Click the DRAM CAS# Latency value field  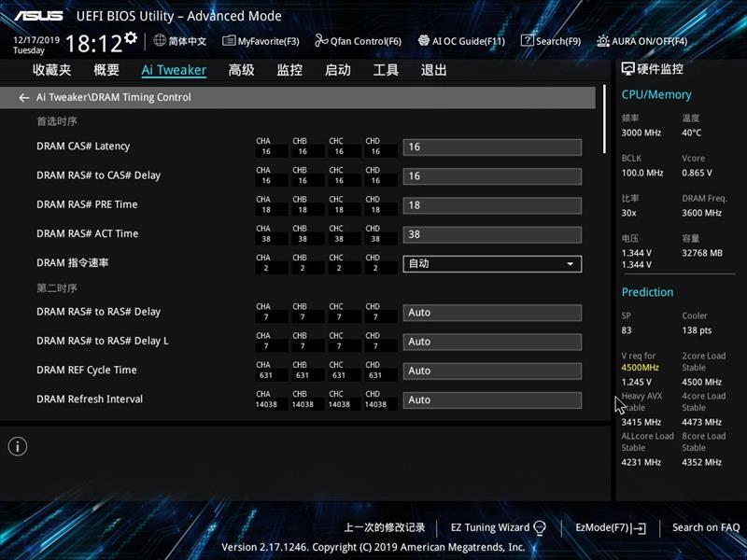(x=492, y=147)
